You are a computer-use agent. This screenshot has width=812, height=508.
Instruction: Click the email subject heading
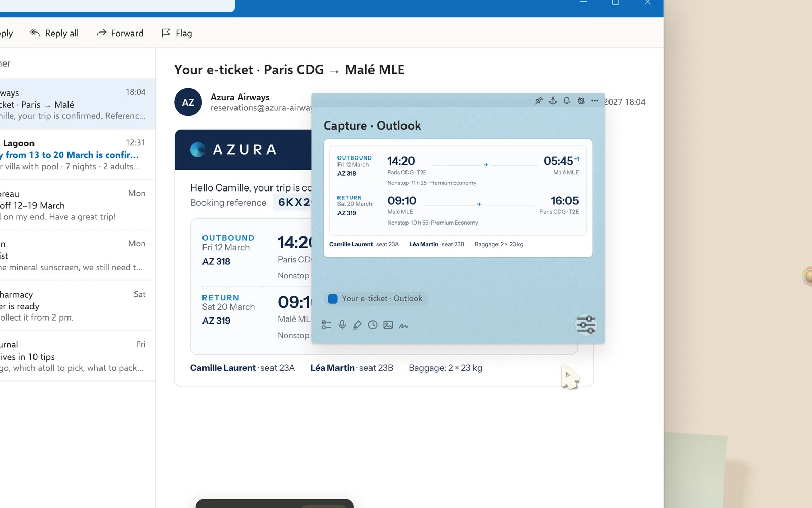coord(289,70)
